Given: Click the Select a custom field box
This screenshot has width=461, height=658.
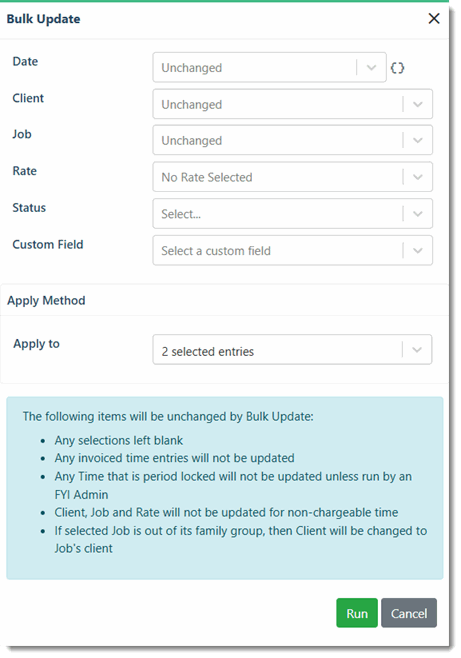Looking at the screenshot, I should (292, 251).
